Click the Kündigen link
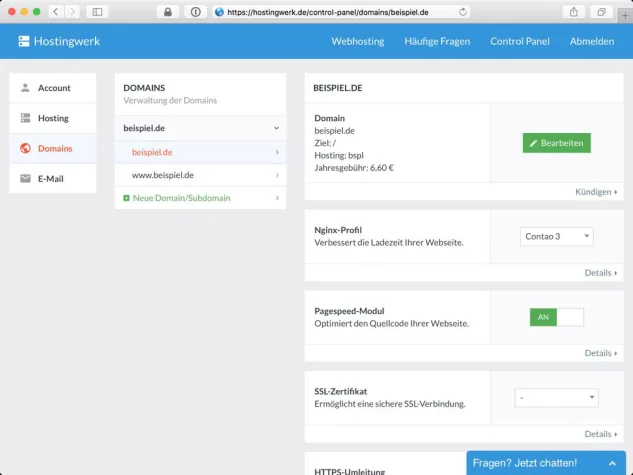Image resolution: width=633 pixels, height=475 pixels. tap(596, 192)
